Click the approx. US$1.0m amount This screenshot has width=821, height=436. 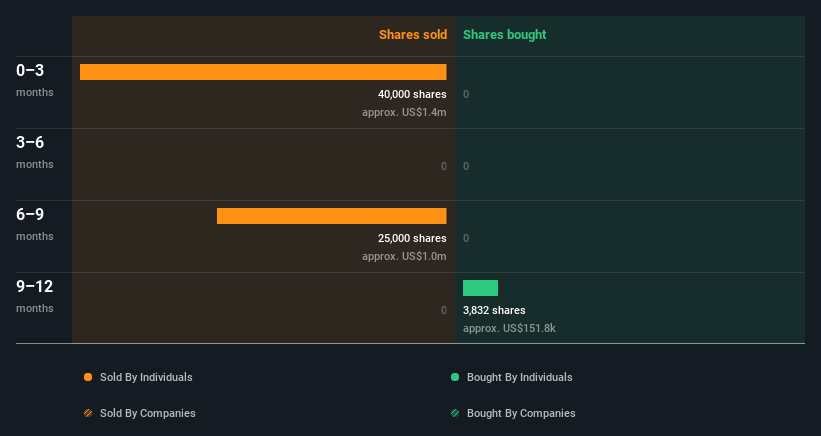pyautogui.click(x=404, y=256)
